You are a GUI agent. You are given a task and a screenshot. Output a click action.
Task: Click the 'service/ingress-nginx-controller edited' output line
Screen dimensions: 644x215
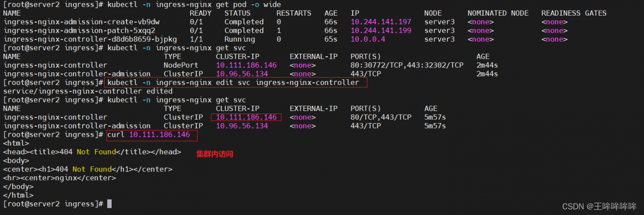point(88,91)
